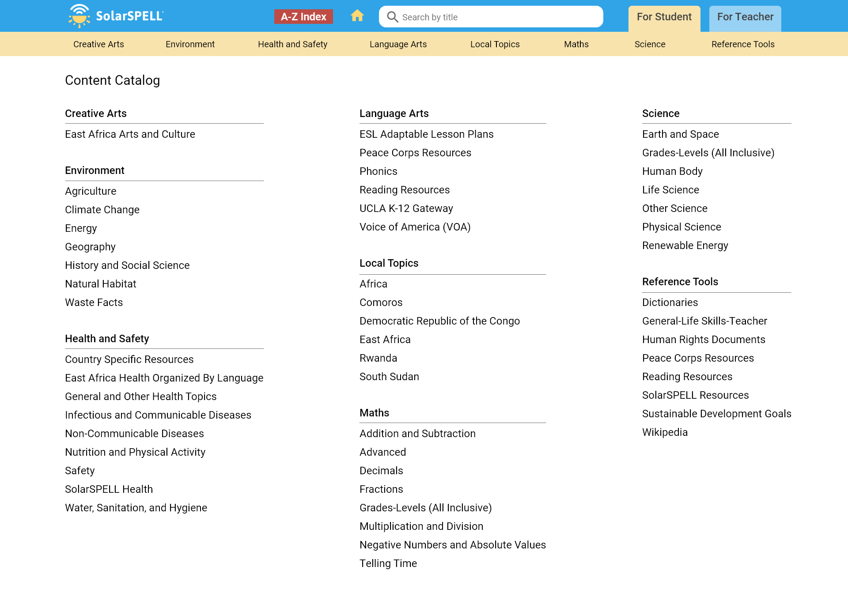This screenshot has width=848, height=616.
Task: Open Water, Sanitation, and Hygiene
Action: coord(136,508)
